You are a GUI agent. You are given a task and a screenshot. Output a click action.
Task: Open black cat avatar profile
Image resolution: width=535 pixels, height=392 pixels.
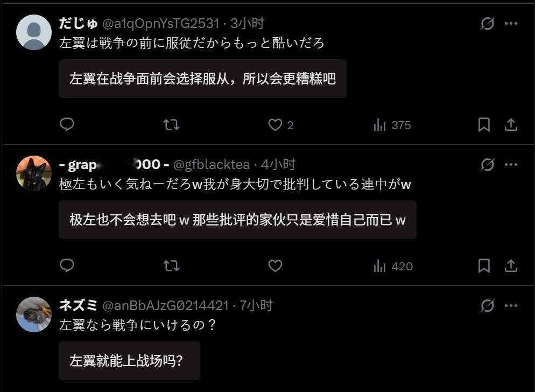coord(34,173)
